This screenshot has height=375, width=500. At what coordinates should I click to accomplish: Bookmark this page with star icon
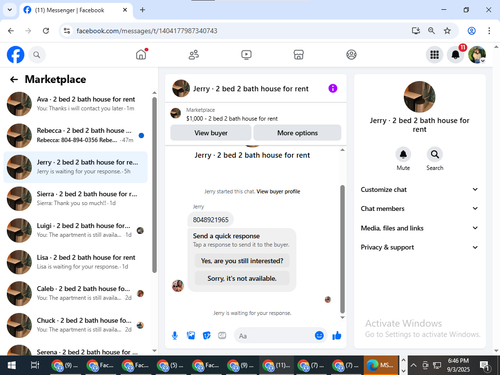tap(447, 31)
